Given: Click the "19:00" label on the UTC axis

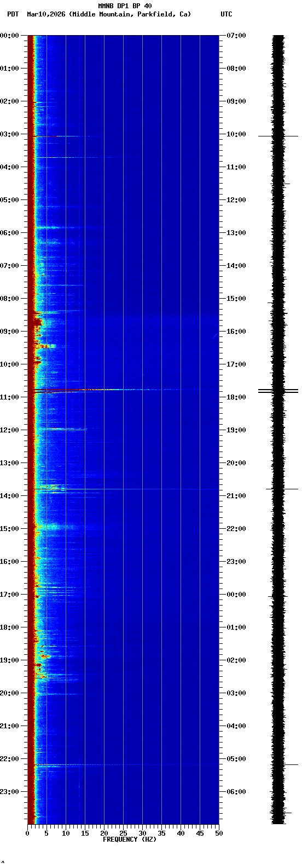Looking at the screenshot, I should pos(236,430).
